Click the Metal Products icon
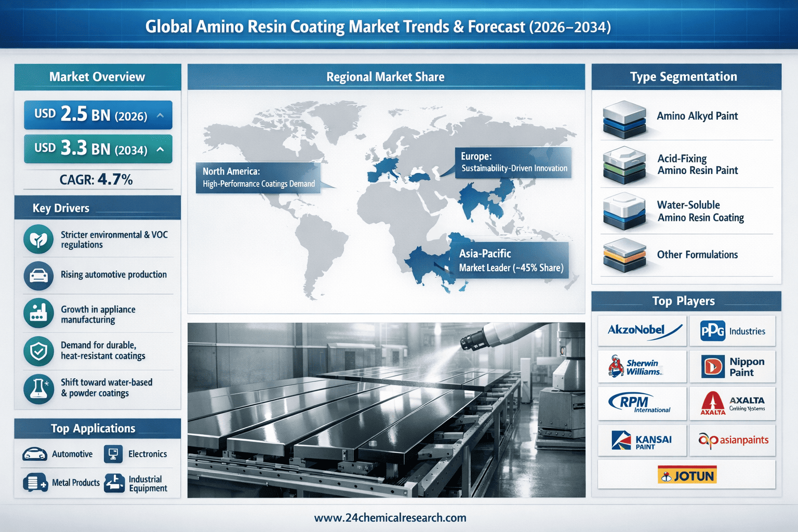 point(34,483)
